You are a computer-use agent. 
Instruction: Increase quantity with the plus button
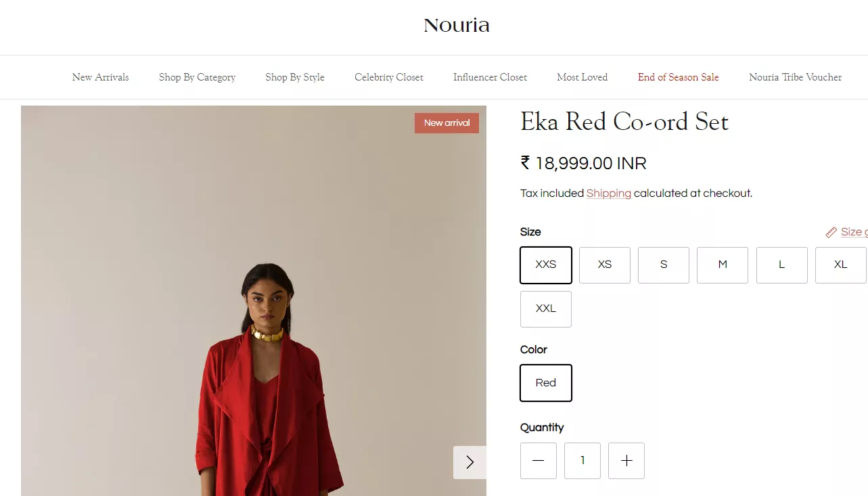[626, 461]
